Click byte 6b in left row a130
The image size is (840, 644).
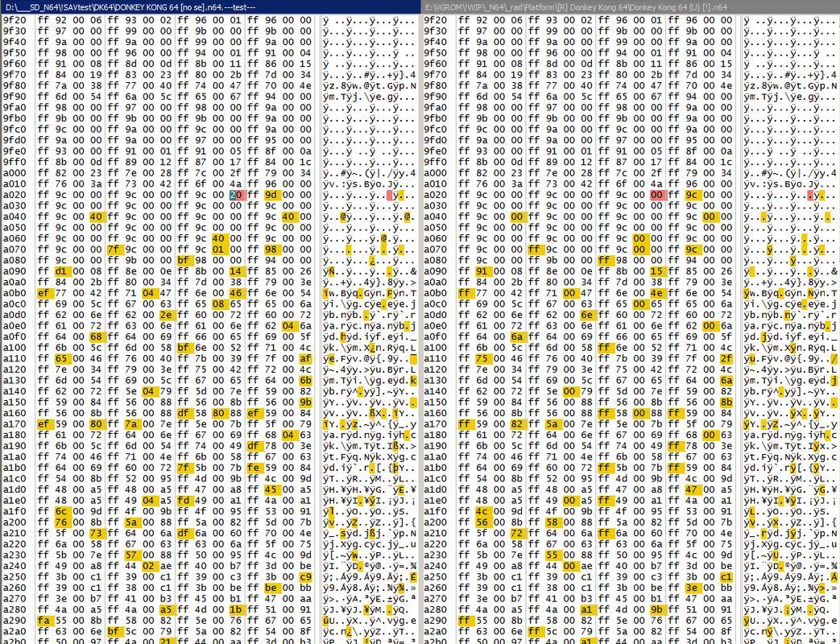306,381
